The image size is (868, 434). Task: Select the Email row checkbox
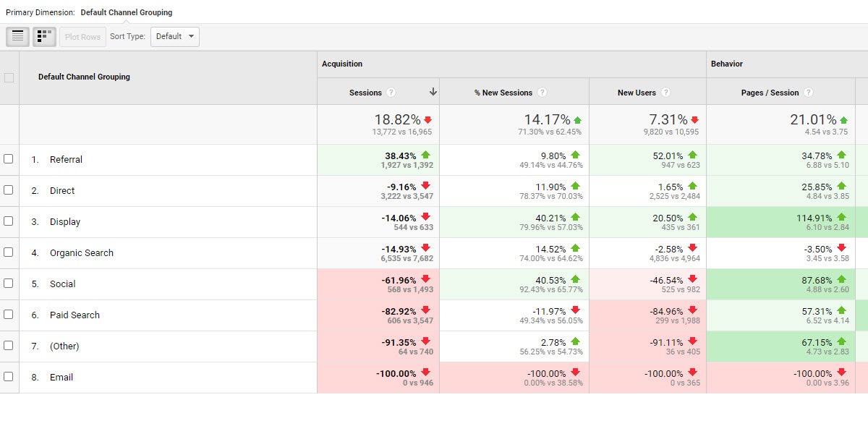click(x=9, y=377)
